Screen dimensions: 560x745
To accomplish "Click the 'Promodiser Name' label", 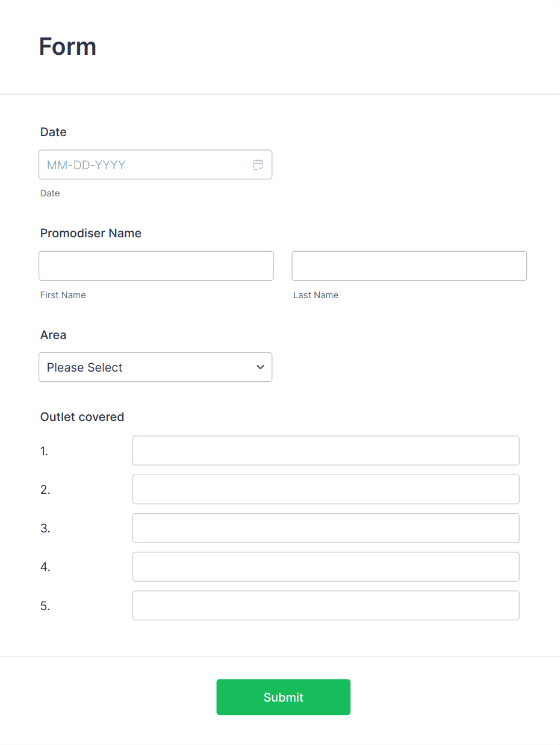I will pos(90,233).
